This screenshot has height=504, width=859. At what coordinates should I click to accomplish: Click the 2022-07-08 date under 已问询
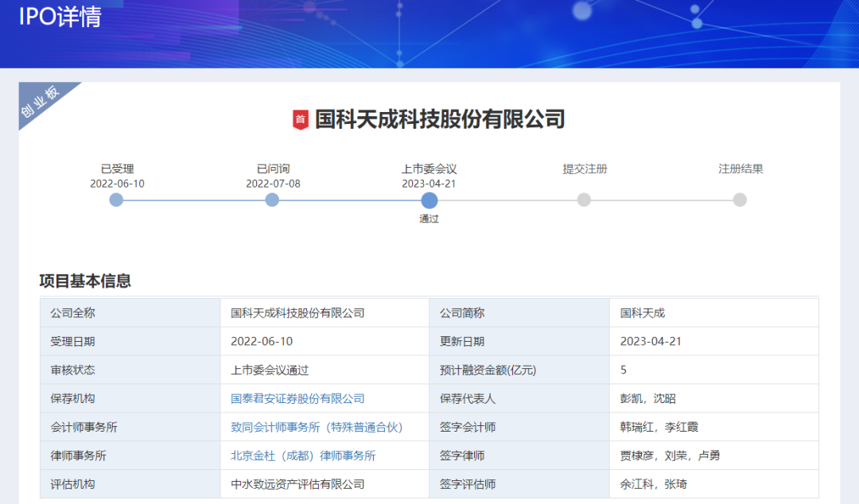click(x=273, y=184)
